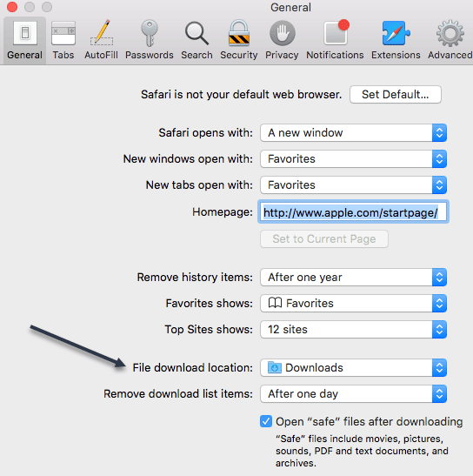The height and width of the screenshot is (476, 473).
Task: Open the Search magnifier preferences pane
Action: click(x=197, y=40)
